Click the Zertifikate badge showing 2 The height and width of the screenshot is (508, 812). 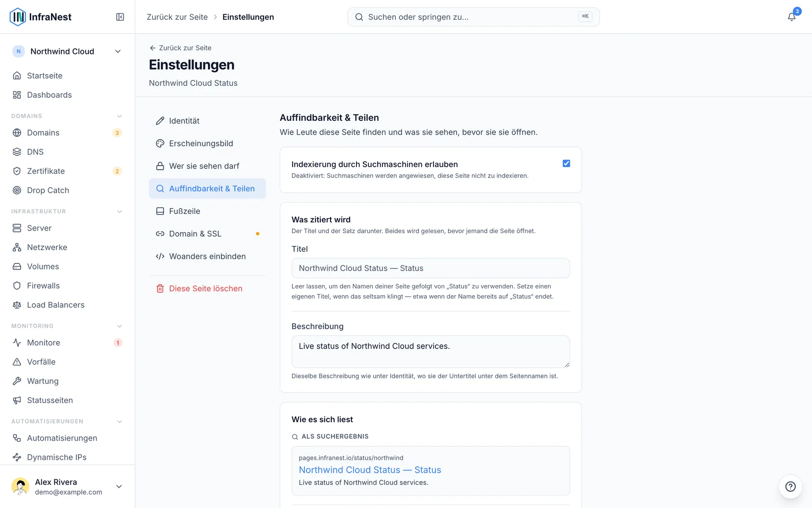pyautogui.click(x=117, y=171)
